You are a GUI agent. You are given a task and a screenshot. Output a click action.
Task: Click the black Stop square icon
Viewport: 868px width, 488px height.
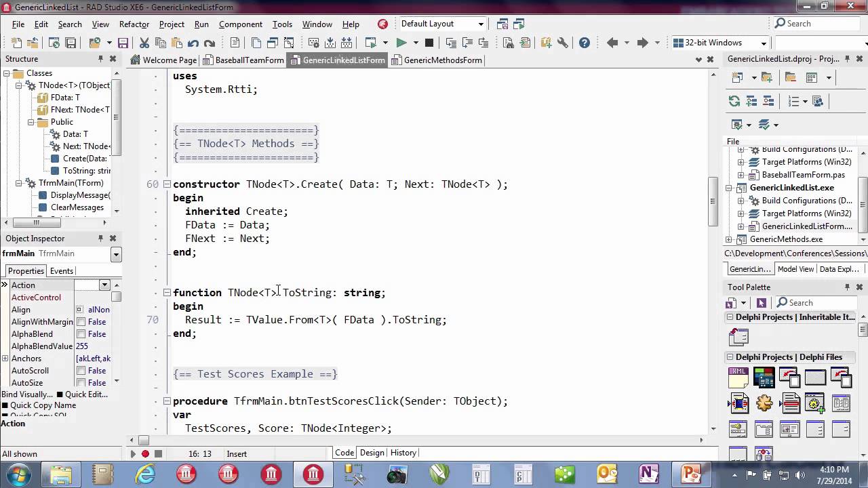[429, 43]
